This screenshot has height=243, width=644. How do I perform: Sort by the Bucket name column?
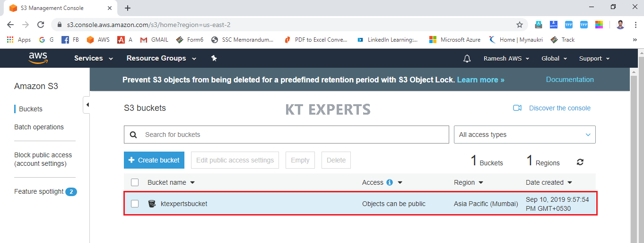point(171,182)
